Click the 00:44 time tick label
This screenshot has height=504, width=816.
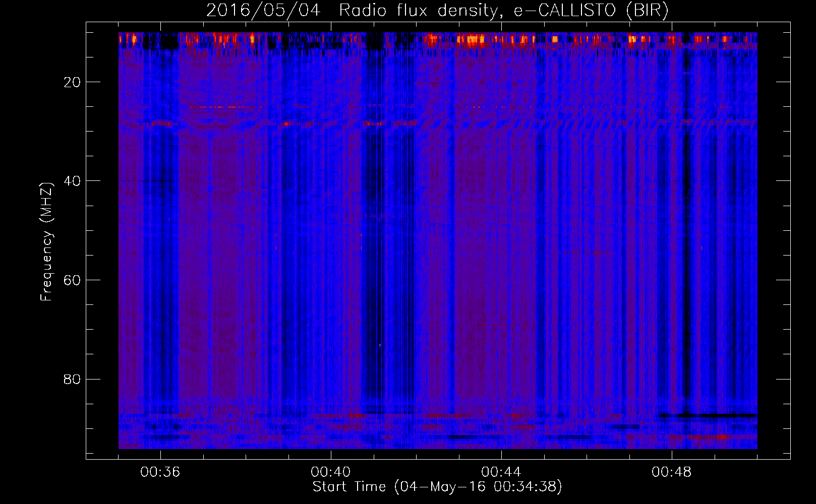(501, 472)
